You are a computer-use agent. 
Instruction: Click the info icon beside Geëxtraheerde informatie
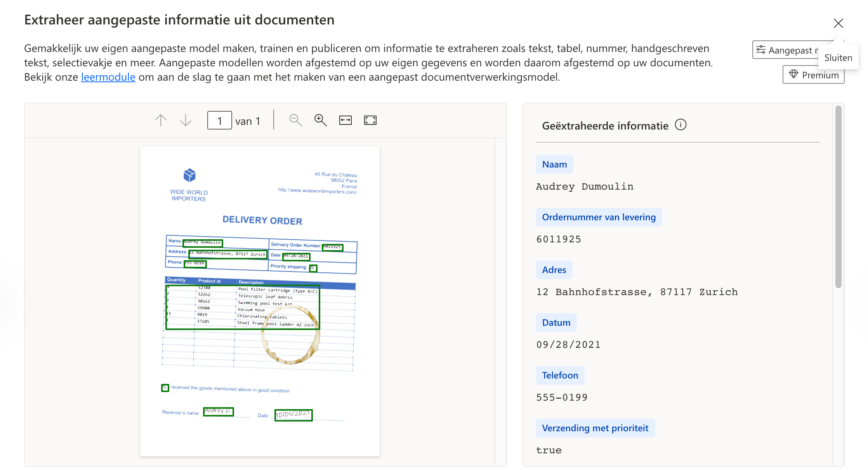681,125
